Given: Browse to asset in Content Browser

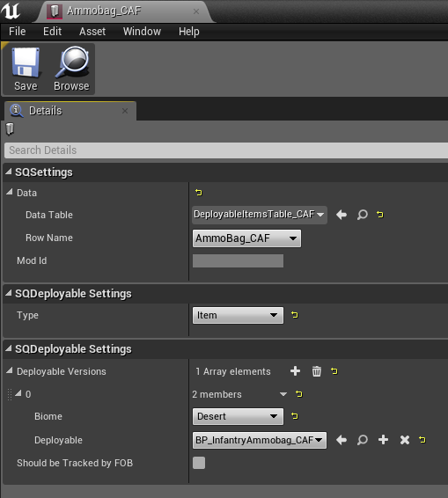Looking at the screenshot, I should click(71, 70).
